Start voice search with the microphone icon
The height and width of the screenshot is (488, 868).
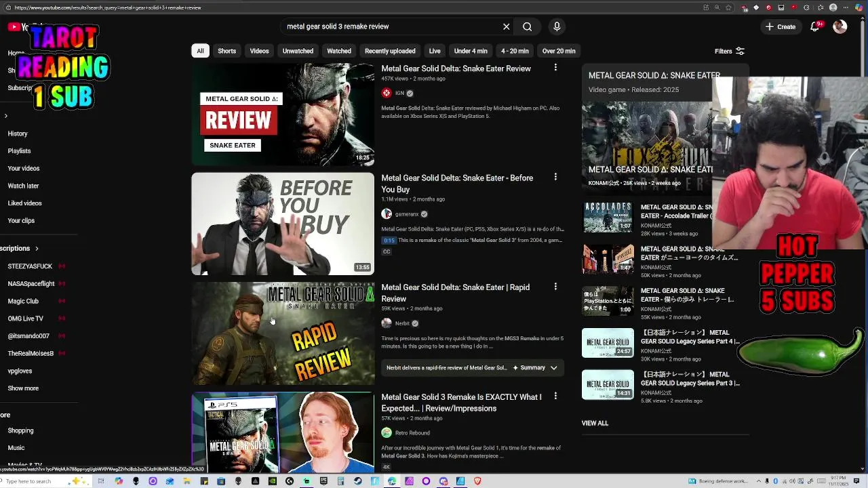pos(557,26)
